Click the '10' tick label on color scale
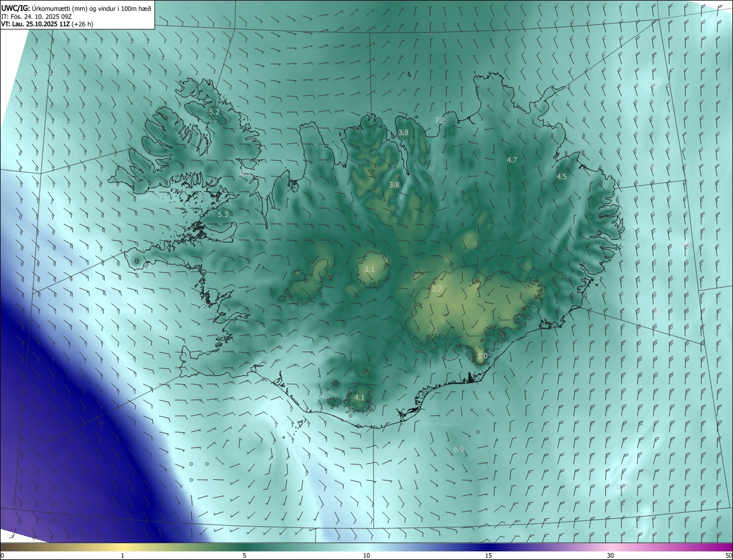Viewport: 733px width, 560px height. 366,556
